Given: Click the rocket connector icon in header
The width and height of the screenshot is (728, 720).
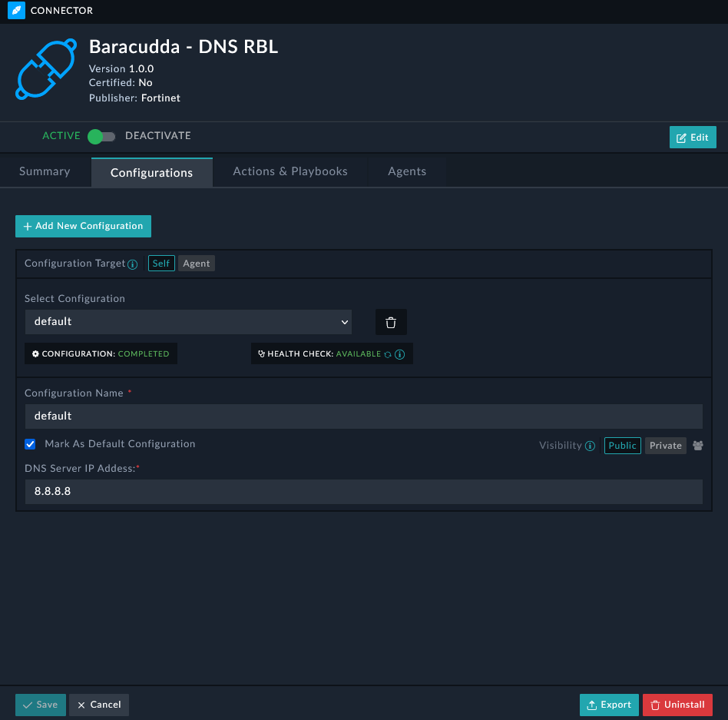Looking at the screenshot, I should [x=16, y=10].
